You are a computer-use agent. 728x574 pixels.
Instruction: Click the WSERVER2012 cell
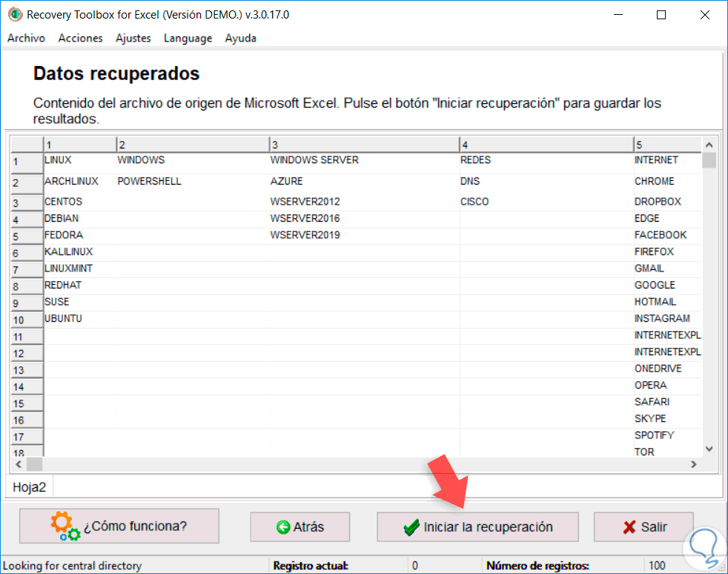click(365, 202)
